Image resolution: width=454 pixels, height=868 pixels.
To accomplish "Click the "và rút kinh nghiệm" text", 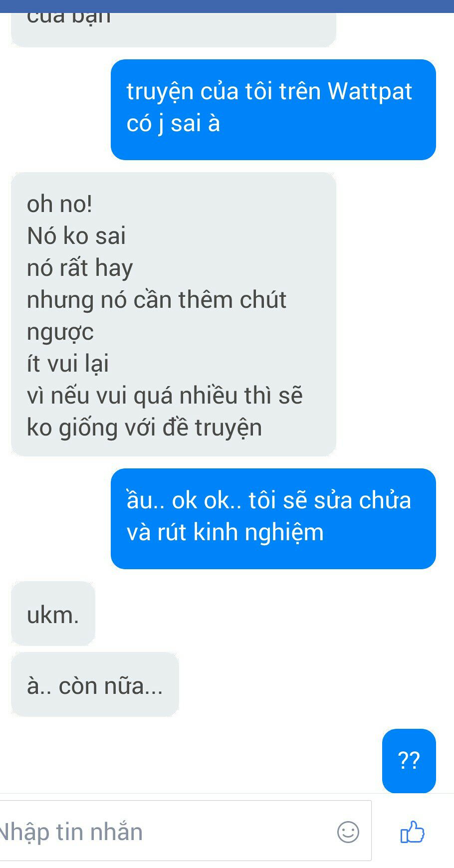I will (225, 532).
